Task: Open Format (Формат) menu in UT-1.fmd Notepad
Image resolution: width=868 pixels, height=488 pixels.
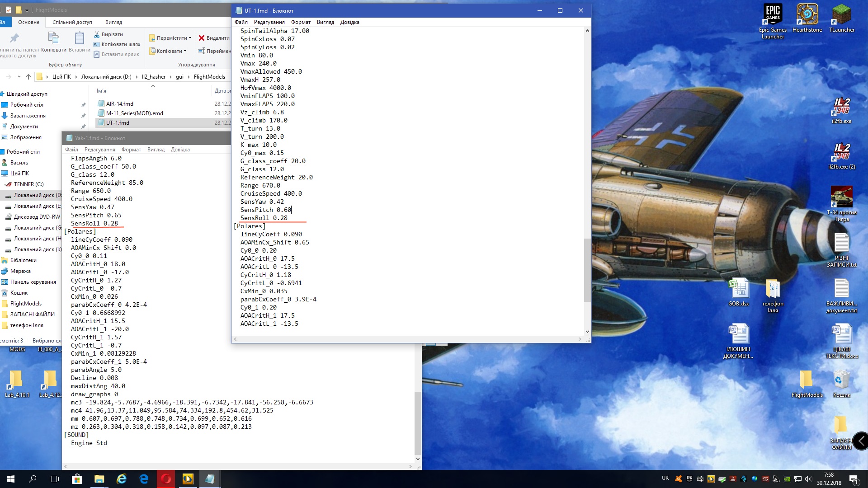Action: point(301,22)
